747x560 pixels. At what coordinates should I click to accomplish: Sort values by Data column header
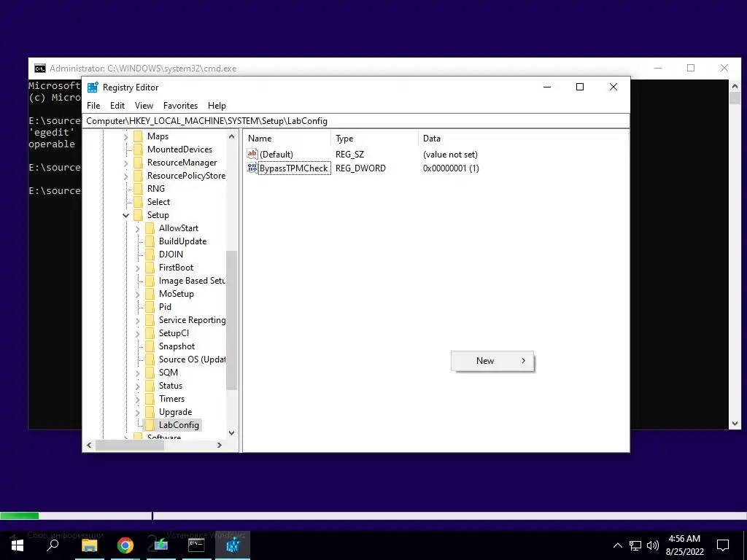tap(522, 139)
